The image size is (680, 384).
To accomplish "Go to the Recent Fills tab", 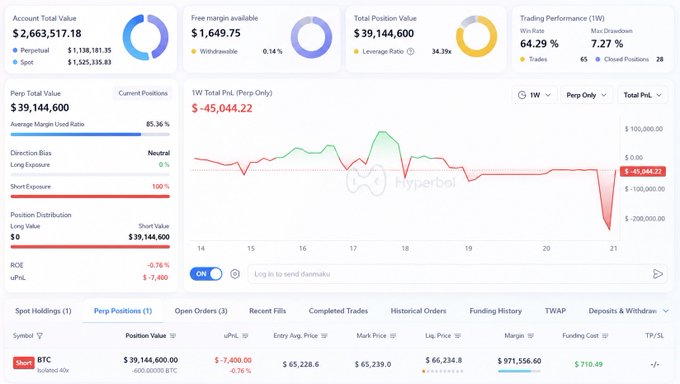I will pos(268,311).
